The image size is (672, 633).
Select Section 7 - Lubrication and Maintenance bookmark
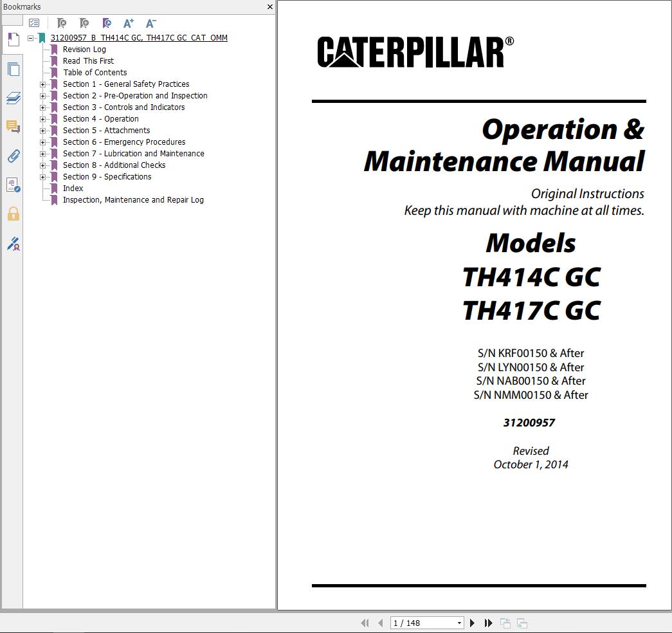(133, 154)
